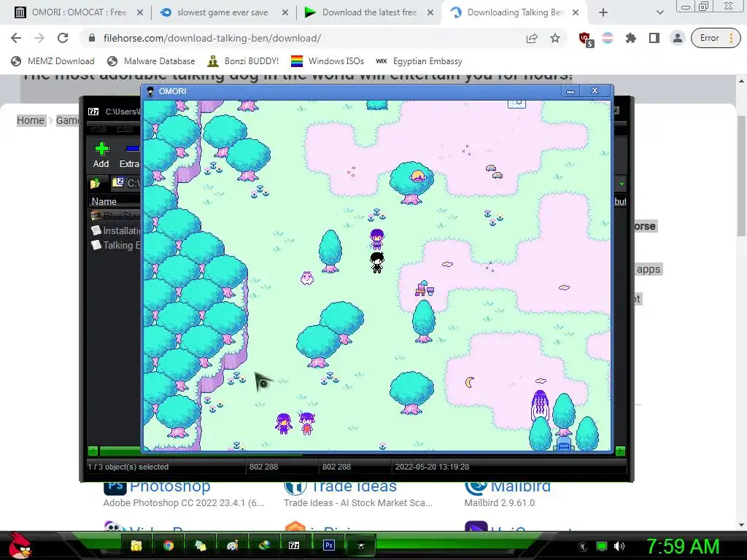Close the slowest game ever save tab
The image size is (747, 560).
(285, 12)
